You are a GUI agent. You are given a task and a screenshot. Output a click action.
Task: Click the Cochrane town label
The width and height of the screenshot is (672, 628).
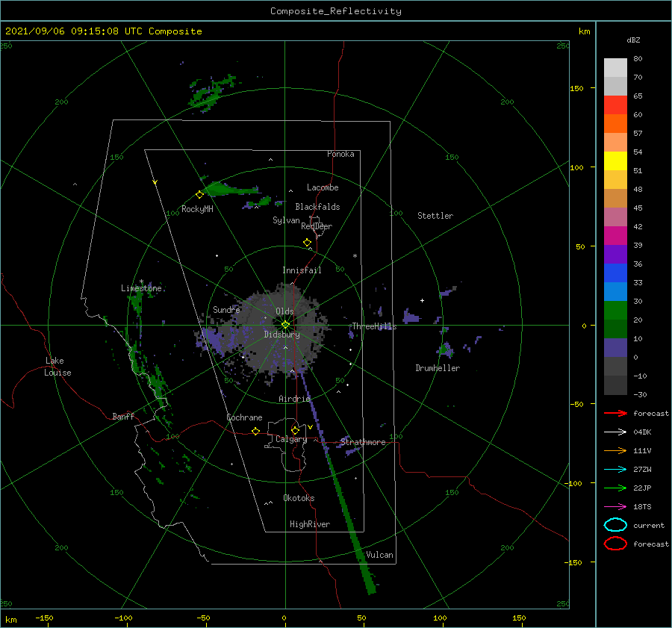tap(244, 417)
